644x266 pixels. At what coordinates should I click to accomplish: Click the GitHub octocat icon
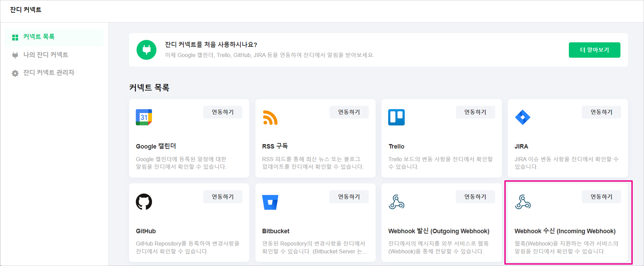(x=144, y=202)
